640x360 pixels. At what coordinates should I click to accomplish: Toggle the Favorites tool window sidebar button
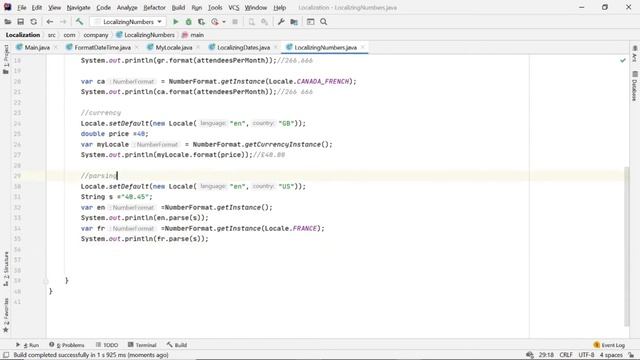6,315
